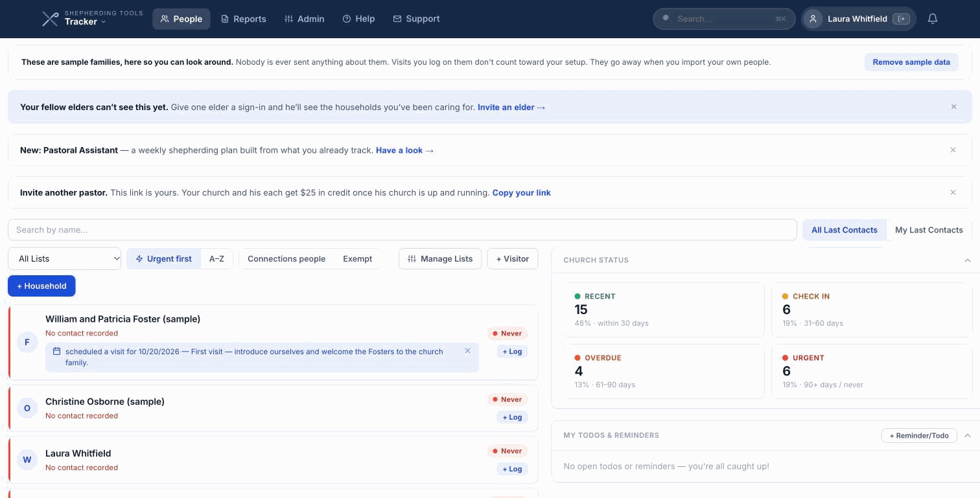Sort households by Urgent first
Screen dimensions: 980x498
pyautogui.click(x=163, y=258)
